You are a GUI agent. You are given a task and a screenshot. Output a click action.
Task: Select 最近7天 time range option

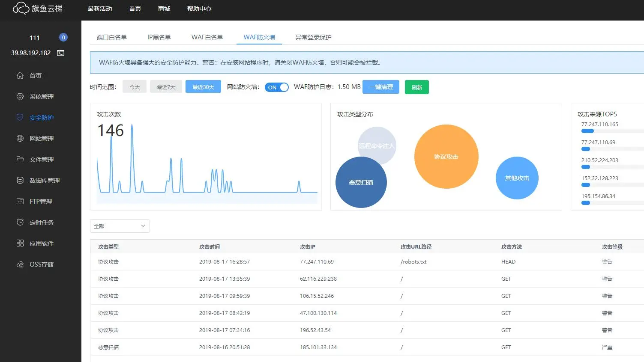(166, 87)
